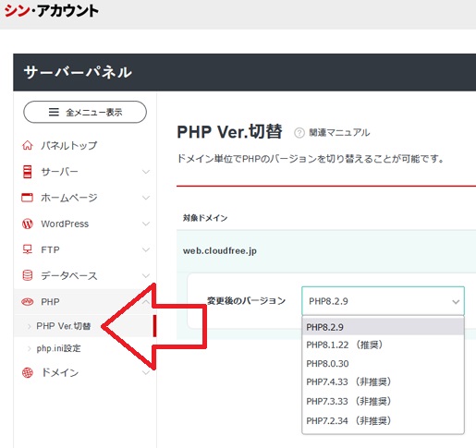Expand the WordPress chevron

click(146, 224)
